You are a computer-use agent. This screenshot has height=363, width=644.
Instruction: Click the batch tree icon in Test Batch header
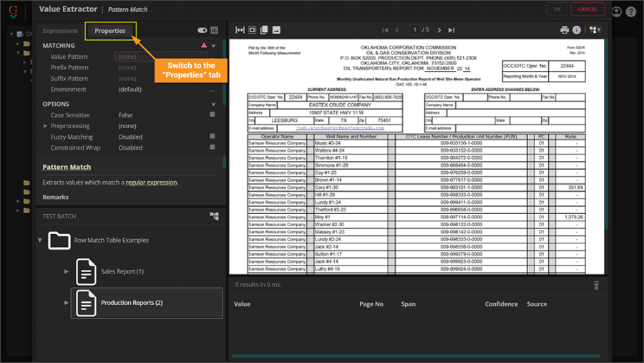[x=214, y=216]
